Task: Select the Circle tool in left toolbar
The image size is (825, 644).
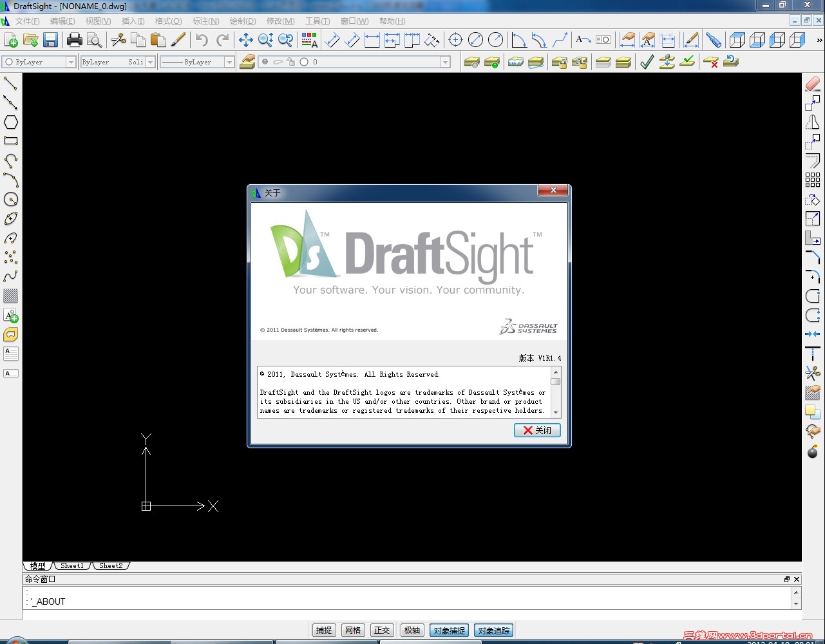Action: pyautogui.click(x=10, y=199)
